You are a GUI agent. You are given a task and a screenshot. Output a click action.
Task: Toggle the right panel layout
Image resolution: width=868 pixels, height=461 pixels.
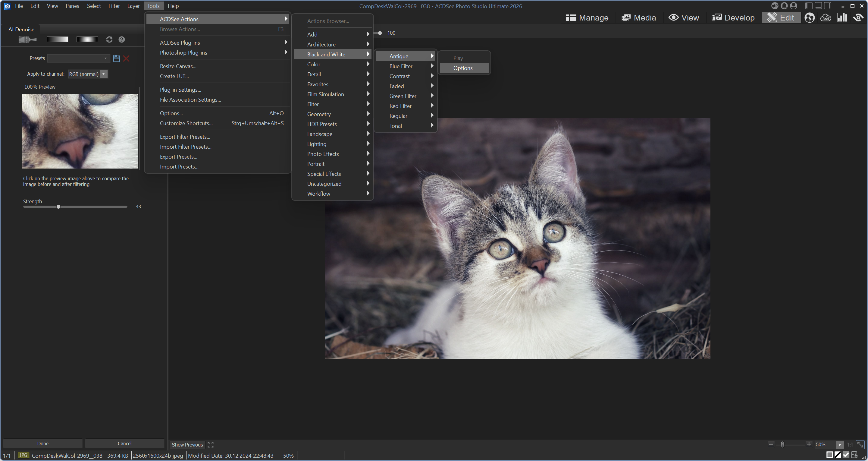click(828, 6)
